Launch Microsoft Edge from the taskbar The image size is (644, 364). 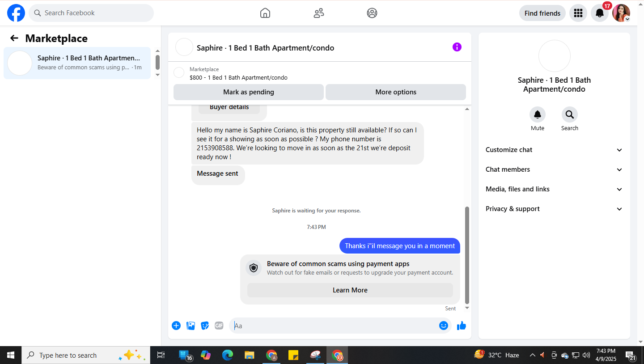tap(228, 355)
